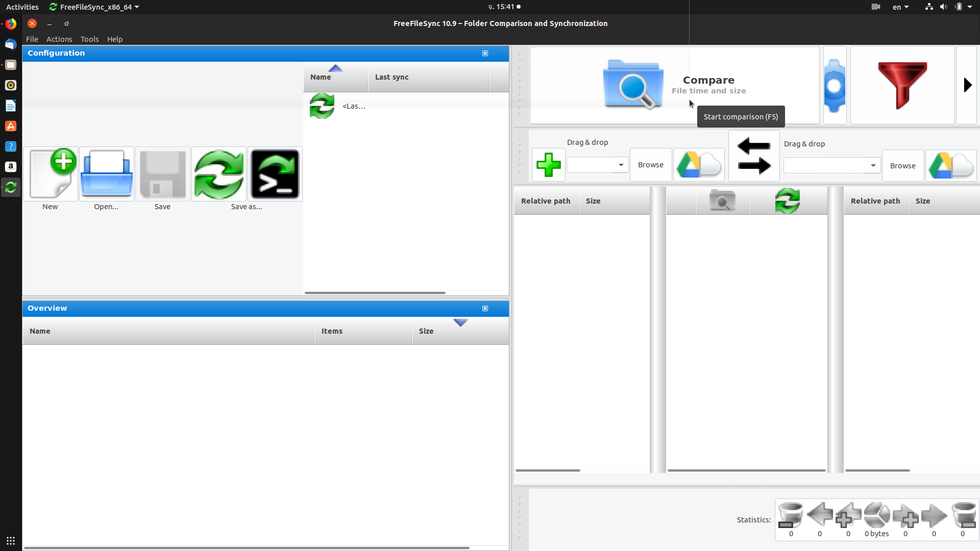Expand the toolbar with the black arrow

tap(967, 85)
